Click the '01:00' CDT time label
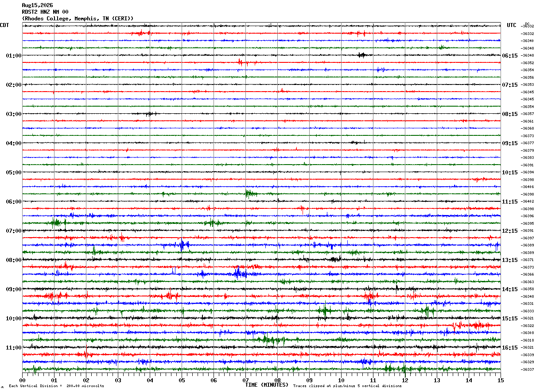The image size is (536, 392). [14, 56]
